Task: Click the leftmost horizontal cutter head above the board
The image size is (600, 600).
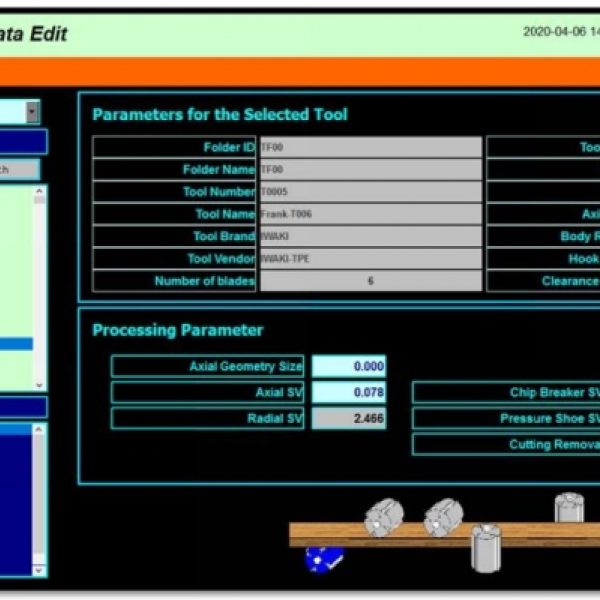Action: pos(384,517)
